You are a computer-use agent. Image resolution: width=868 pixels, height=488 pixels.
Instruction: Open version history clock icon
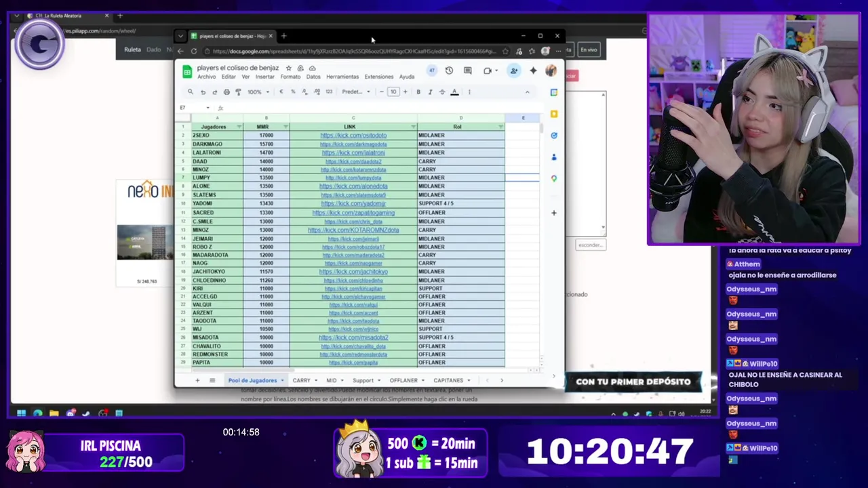pos(449,70)
